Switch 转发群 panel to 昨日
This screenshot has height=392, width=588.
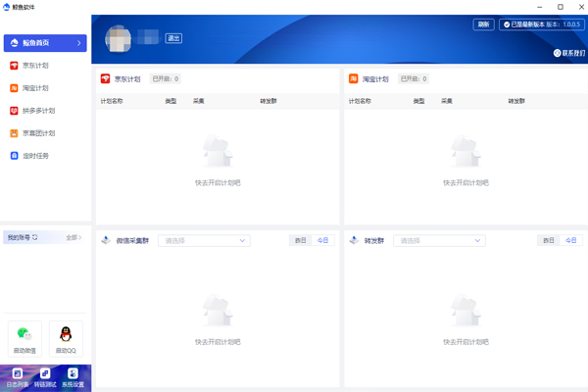pyautogui.click(x=548, y=240)
